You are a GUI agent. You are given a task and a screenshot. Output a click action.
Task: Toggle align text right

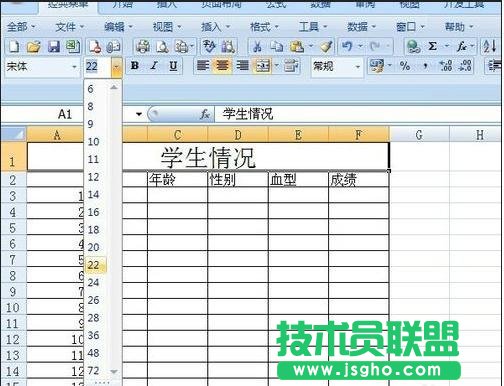coord(242,66)
